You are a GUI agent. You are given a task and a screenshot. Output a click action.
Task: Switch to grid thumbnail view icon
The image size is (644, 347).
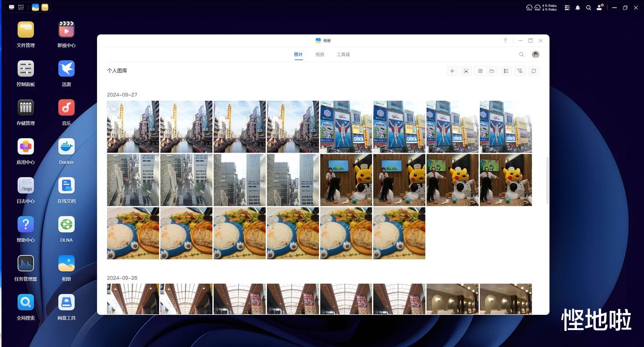coord(480,71)
